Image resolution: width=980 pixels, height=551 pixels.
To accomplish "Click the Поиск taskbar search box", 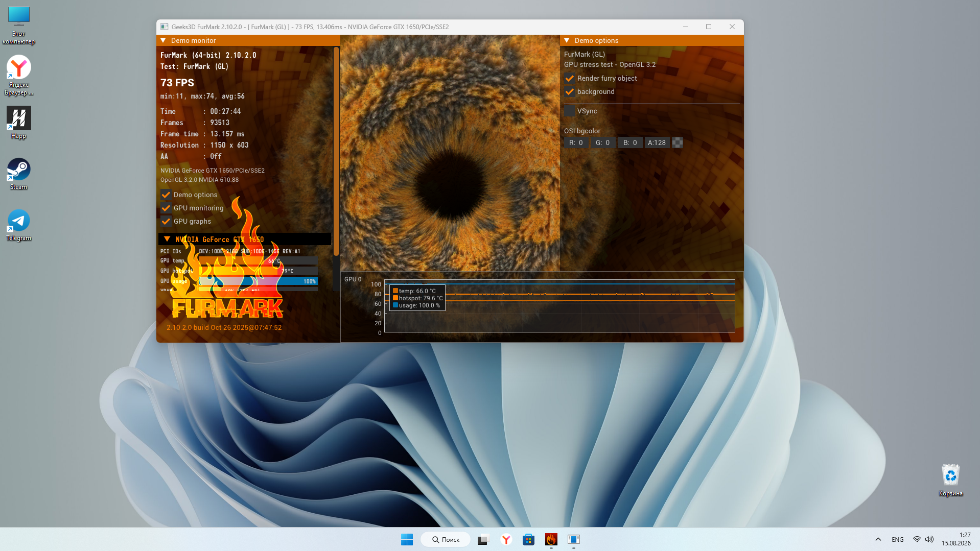I will click(x=446, y=539).
